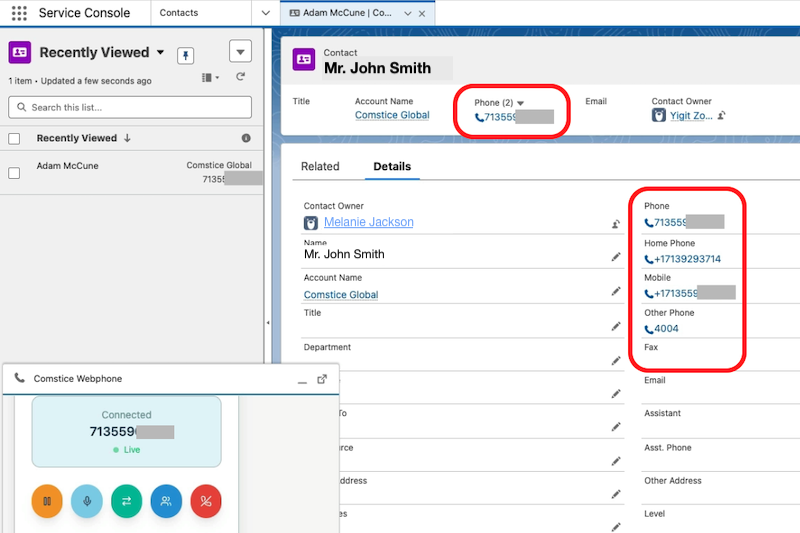Focus the Search this list field
The height and width of the screenshot is (533, 800).
click(130, 107)
